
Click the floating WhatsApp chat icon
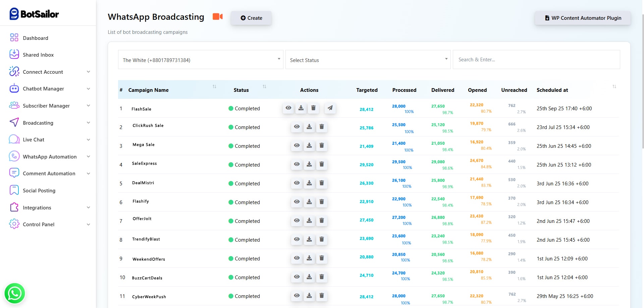point(14,293)
